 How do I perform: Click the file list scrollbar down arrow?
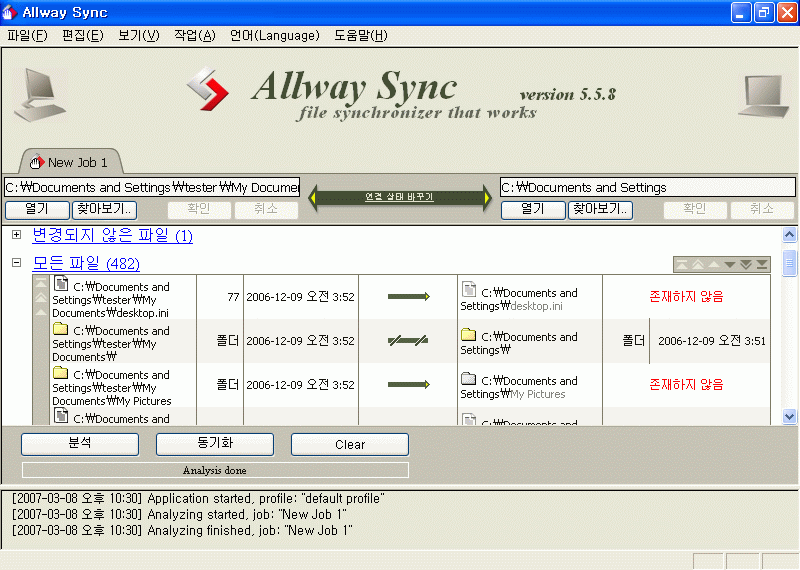(789, 416)
